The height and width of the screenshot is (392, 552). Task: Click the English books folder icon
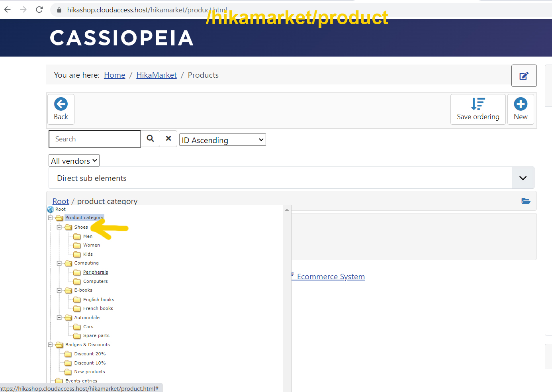coord(77,300)
